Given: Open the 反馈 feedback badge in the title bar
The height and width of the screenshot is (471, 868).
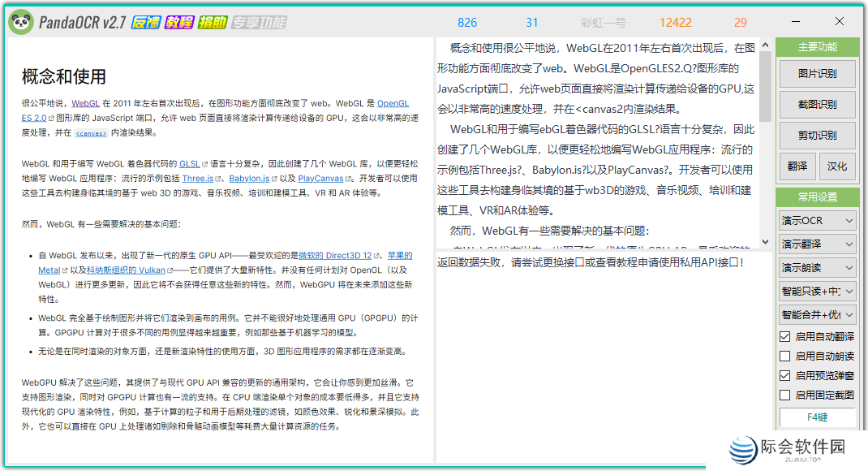Looking at the screenshot, I should coord(146,22).
